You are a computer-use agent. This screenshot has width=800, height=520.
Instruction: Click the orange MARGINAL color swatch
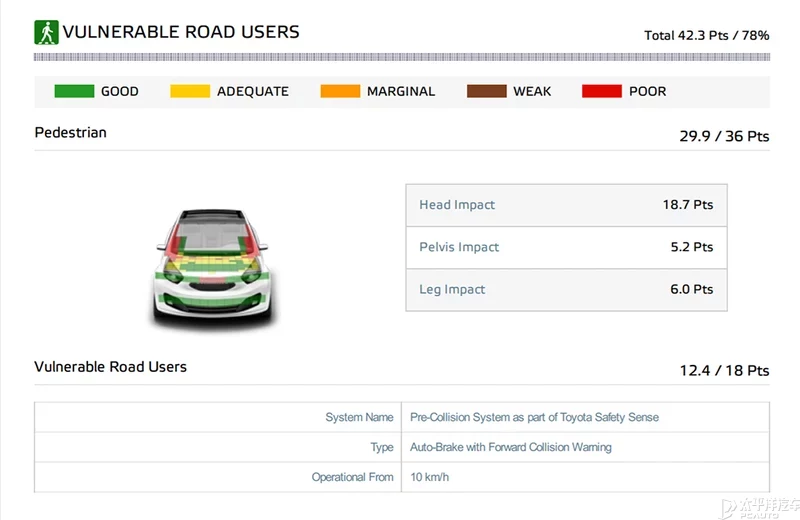[340, 91]
